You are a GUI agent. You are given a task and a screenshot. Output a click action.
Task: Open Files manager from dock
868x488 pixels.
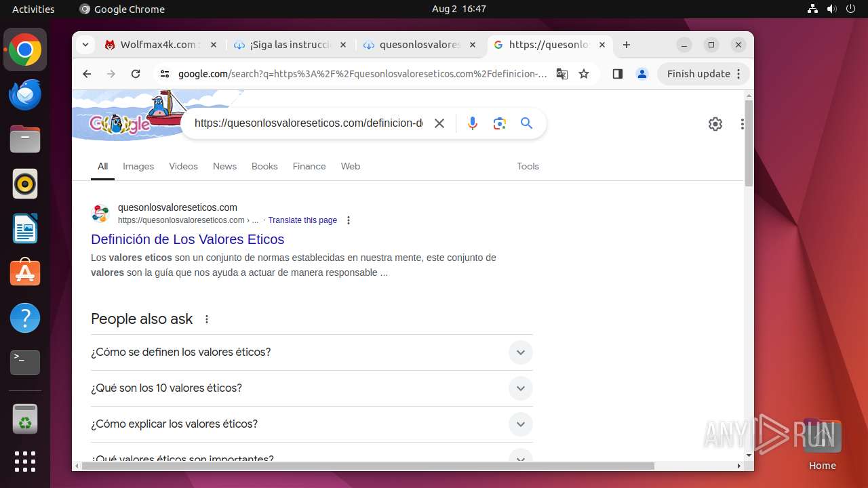[25, 139]
